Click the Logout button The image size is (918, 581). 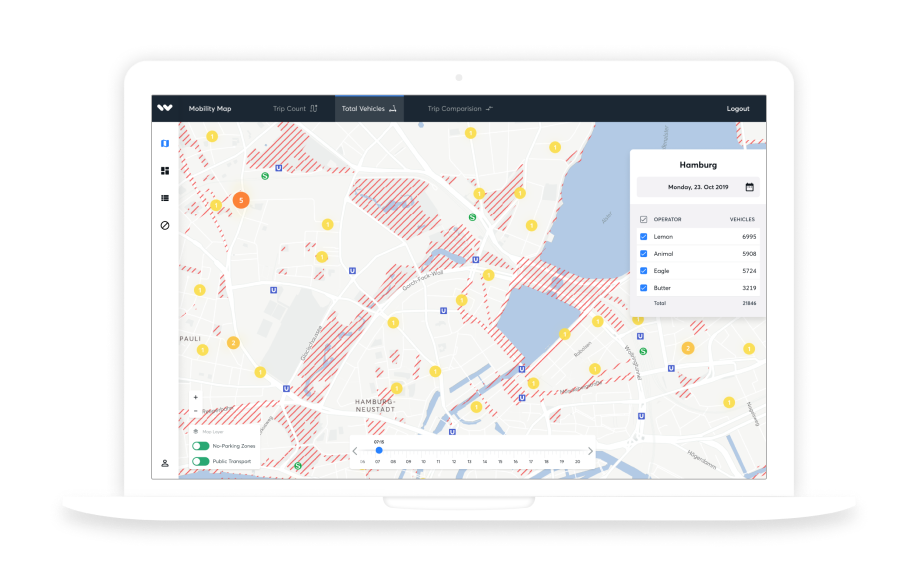[x=738, y=108]
